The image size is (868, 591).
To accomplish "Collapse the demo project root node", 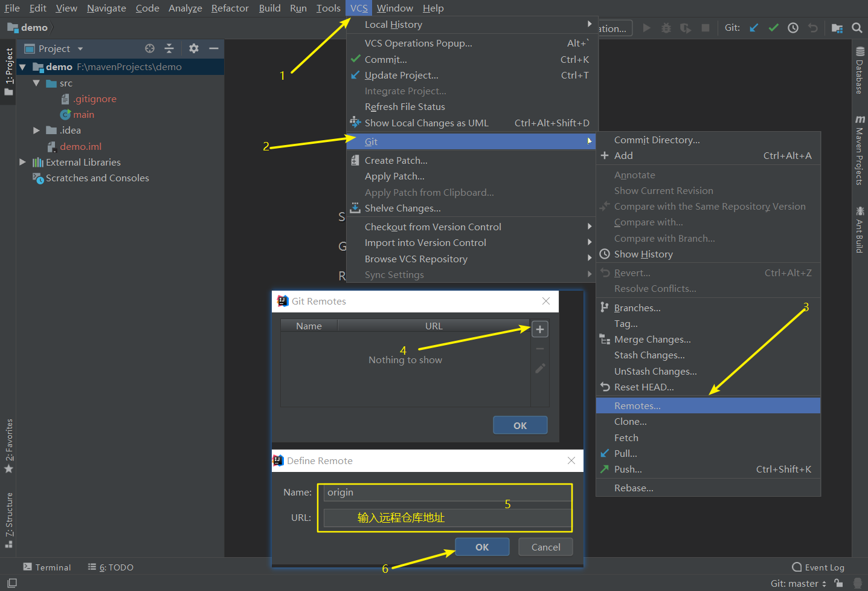I will [22, 67].
